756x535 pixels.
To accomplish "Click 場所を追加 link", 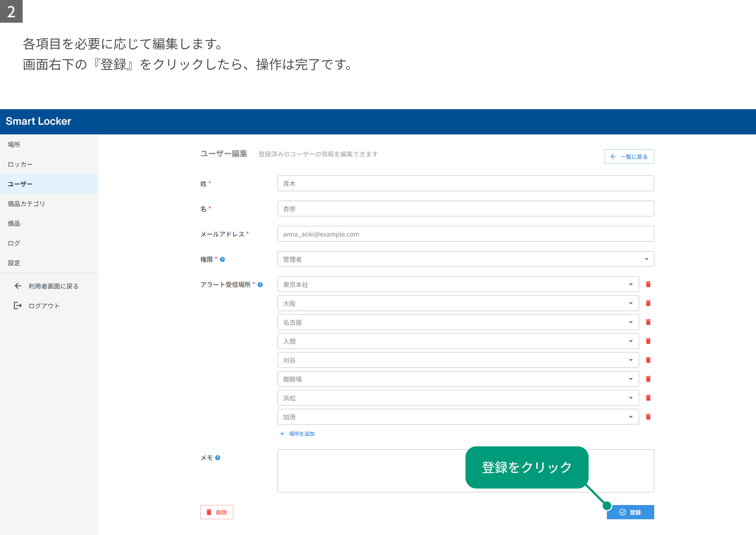I will [x=297, y=433].
